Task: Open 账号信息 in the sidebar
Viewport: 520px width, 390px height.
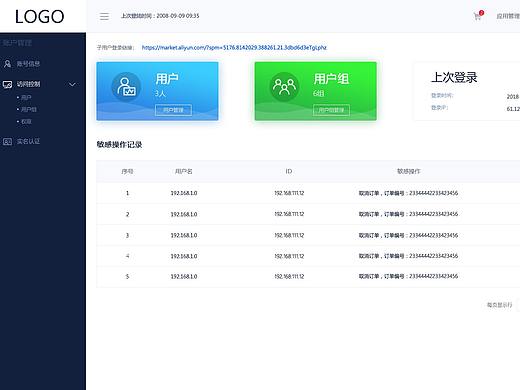Action: coord(28,64)
